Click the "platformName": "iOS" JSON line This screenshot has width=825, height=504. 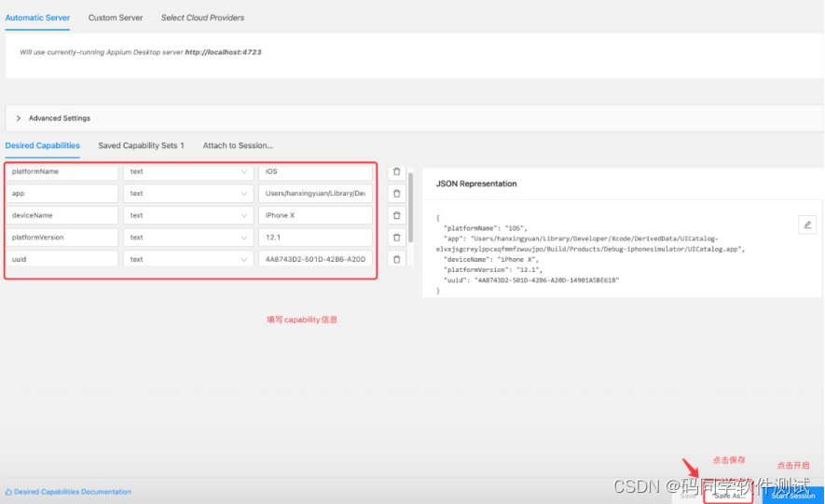coord(485,228)
